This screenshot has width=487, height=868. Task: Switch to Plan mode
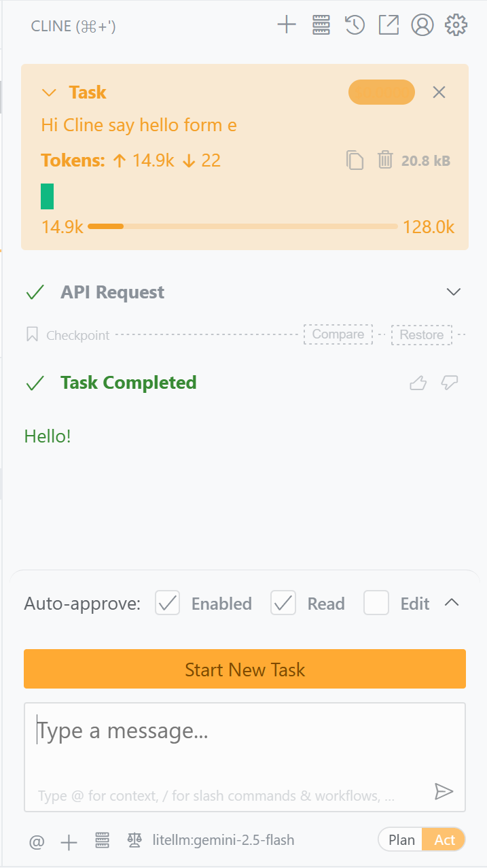401,840
